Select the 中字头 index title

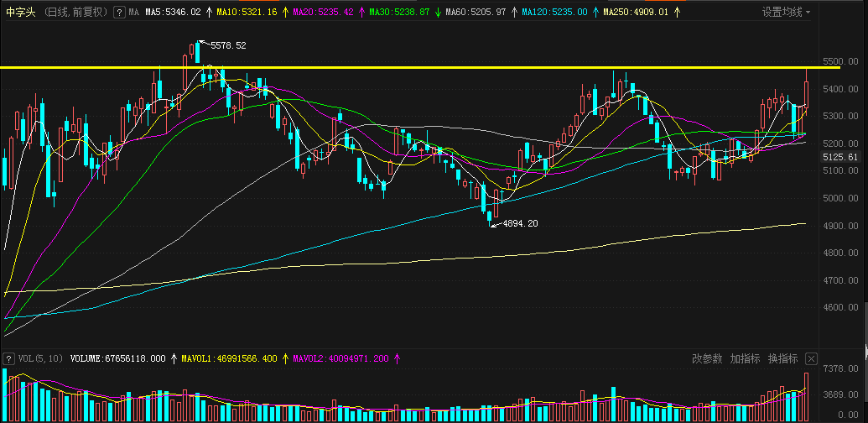21,13
